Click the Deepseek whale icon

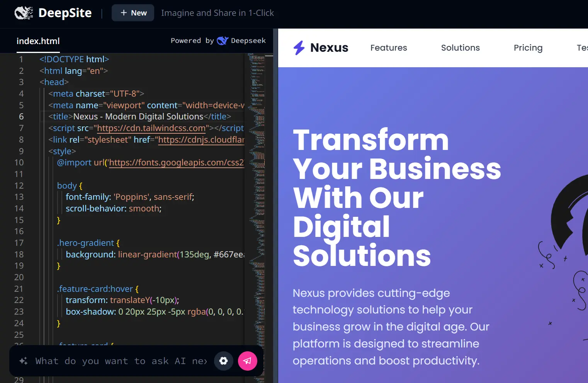click(222, 41)
